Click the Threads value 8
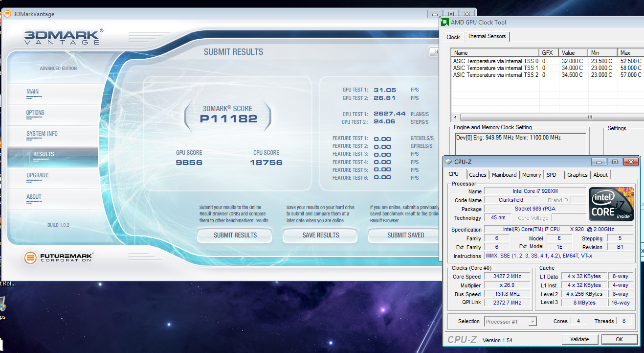644x353 pixels. (623, 321)
